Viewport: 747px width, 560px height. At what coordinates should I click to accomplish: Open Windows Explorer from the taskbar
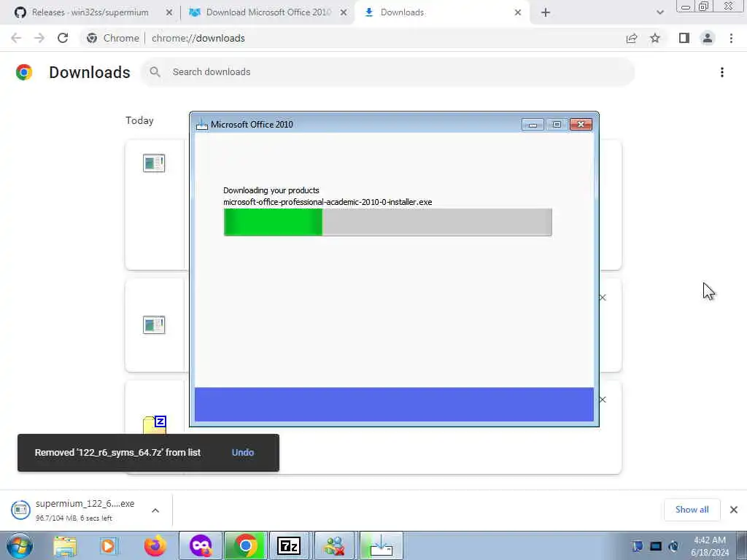65,546
